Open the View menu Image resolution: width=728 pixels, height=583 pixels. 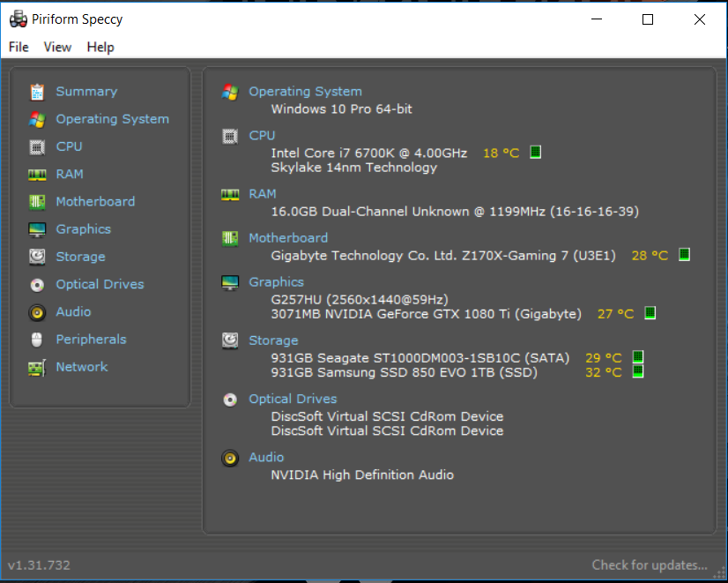click(57, 47)
